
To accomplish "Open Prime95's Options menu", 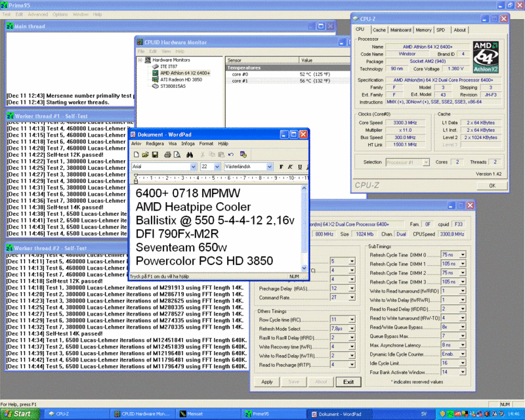I will 60,14.
